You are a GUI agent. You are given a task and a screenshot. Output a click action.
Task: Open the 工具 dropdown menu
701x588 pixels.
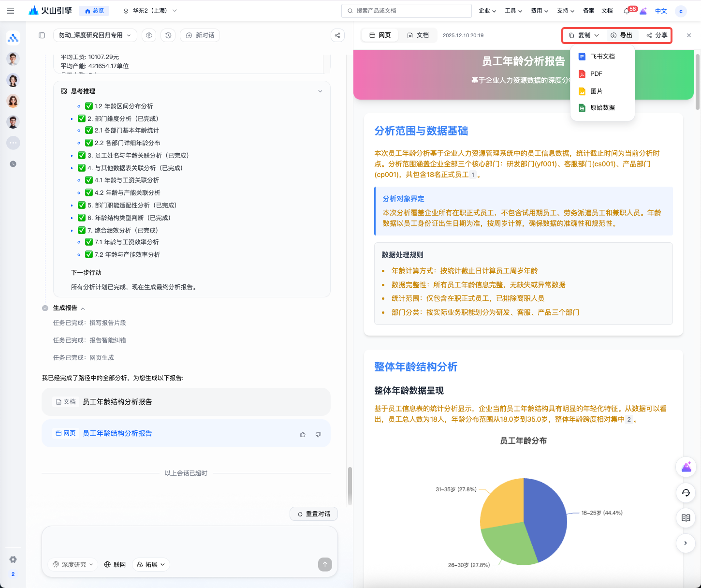513,11
